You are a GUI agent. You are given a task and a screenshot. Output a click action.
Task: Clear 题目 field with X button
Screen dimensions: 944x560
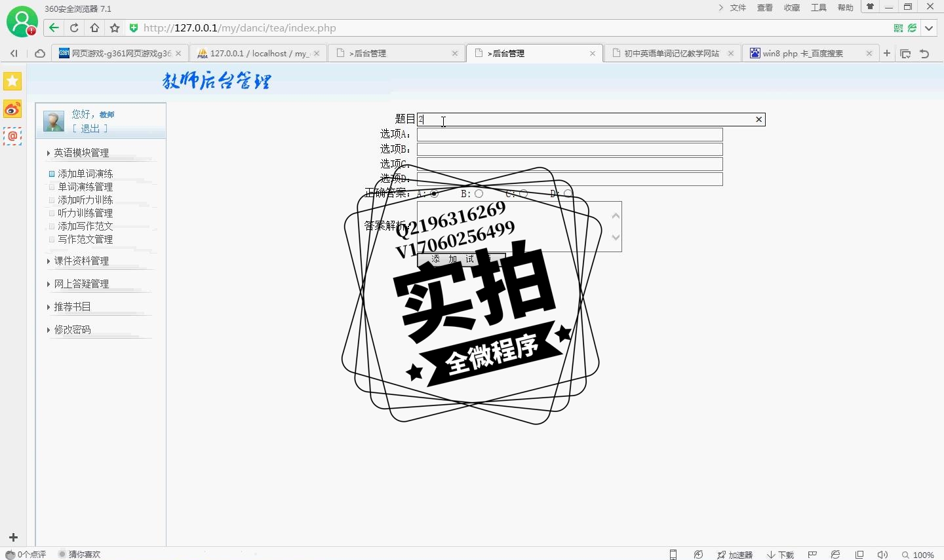(x=758, y=119)
